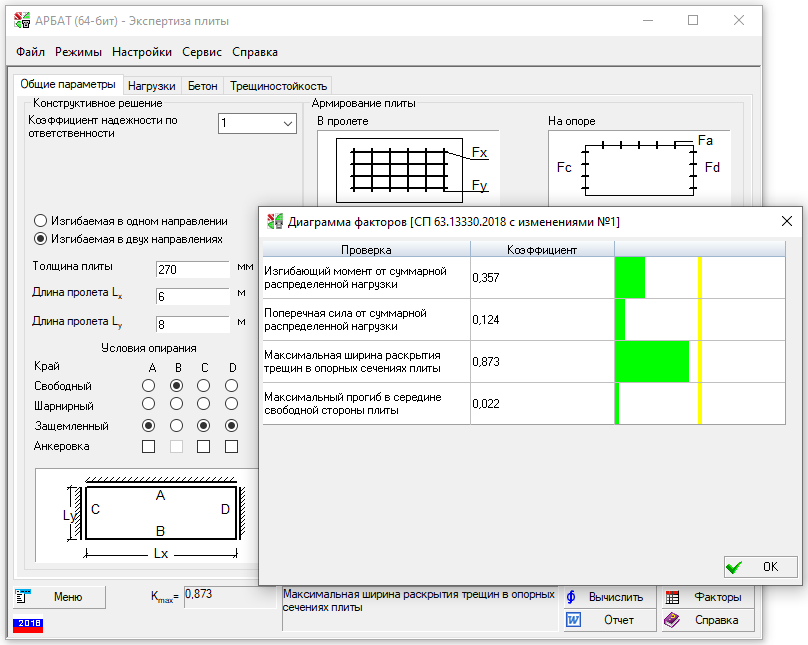Set edge A to Шарнирный support
The width and height of the screenshot is (808, 645).
pyautogui.click(x=149, y=405)
